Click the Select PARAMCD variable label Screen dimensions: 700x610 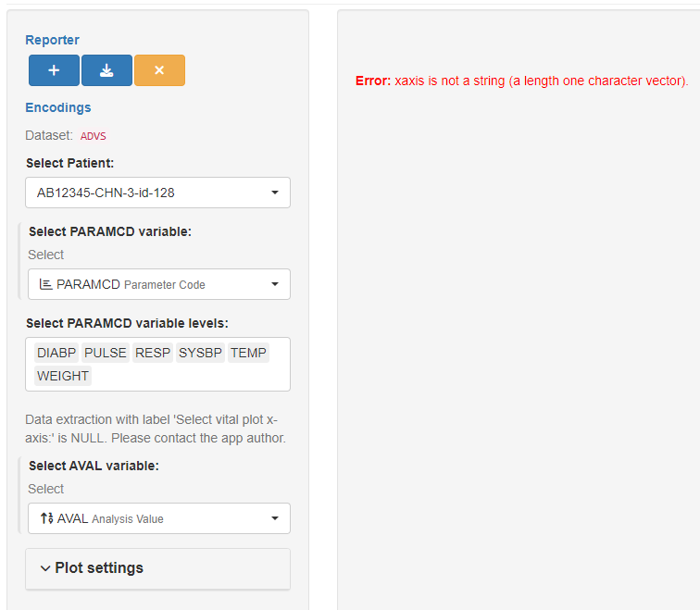110,232
